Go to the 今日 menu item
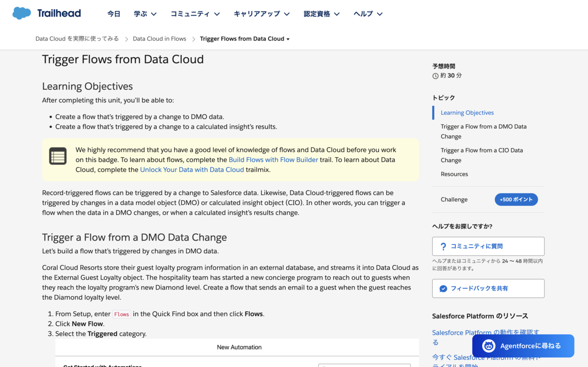The height and width of the screenshot is (367, 588). point(114,14)
